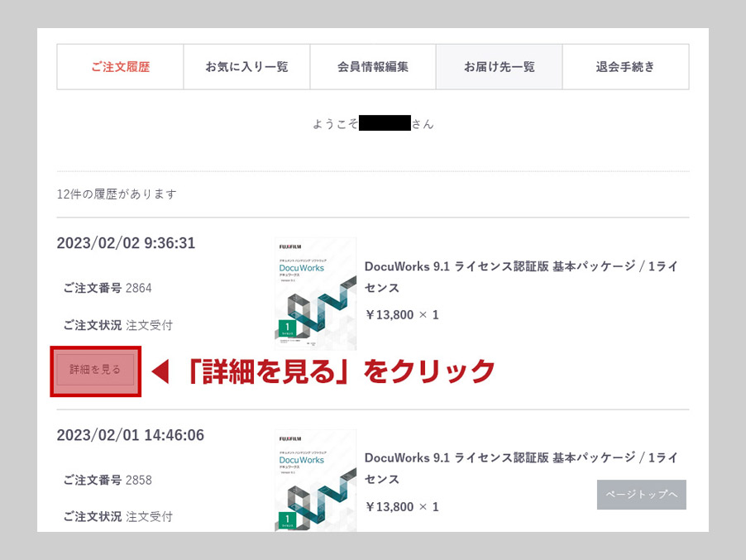Select order date 2023/02/01 14:46:06

coord(131,435)
